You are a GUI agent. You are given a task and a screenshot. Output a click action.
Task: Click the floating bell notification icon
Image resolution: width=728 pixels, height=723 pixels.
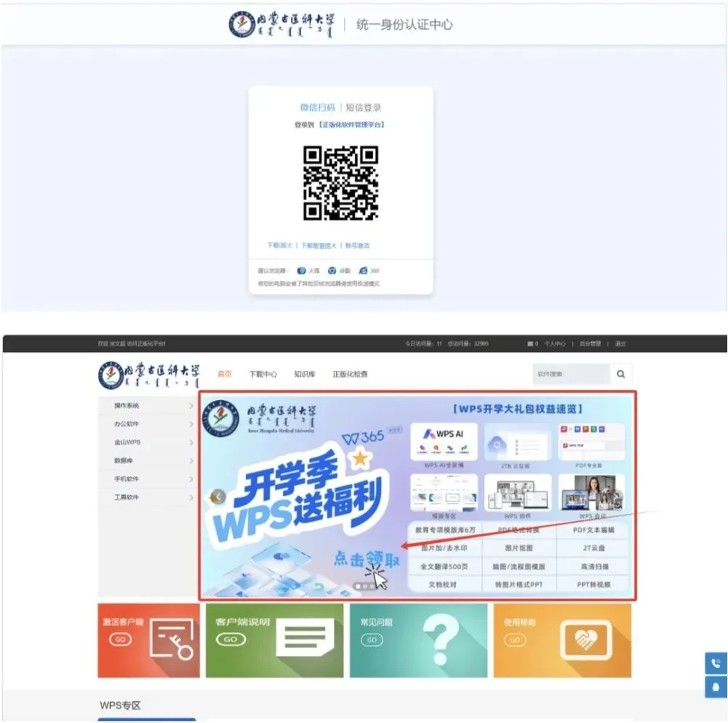pyautogui.click(x=716, y=687)
